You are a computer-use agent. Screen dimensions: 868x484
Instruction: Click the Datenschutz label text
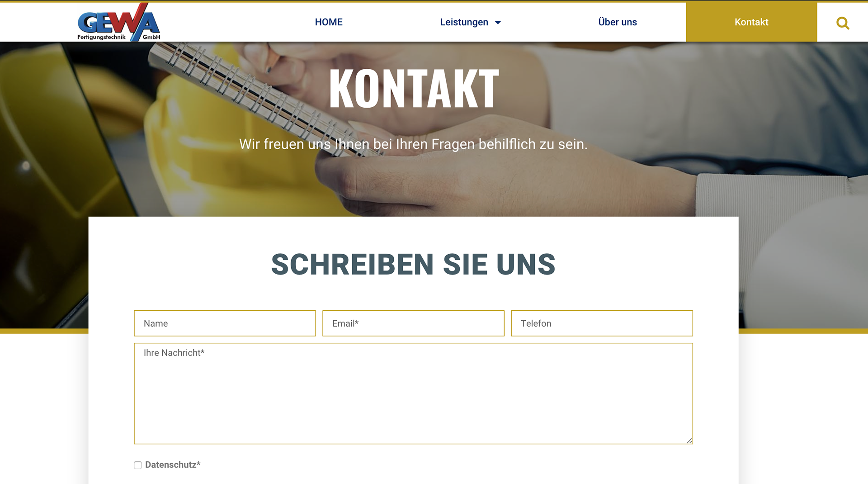(x=173, y=465)
